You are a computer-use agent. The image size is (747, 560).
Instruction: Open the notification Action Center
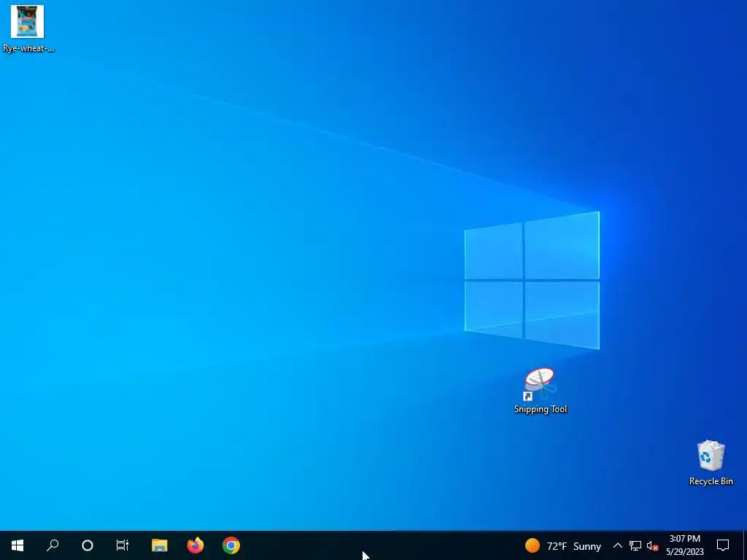(x=723, y=545)
